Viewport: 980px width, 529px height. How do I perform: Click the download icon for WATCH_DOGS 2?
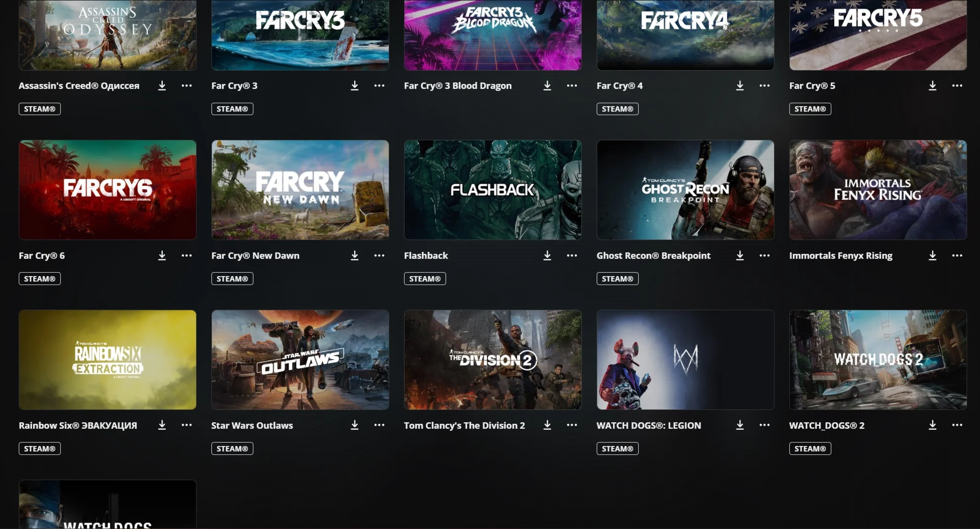933,425
